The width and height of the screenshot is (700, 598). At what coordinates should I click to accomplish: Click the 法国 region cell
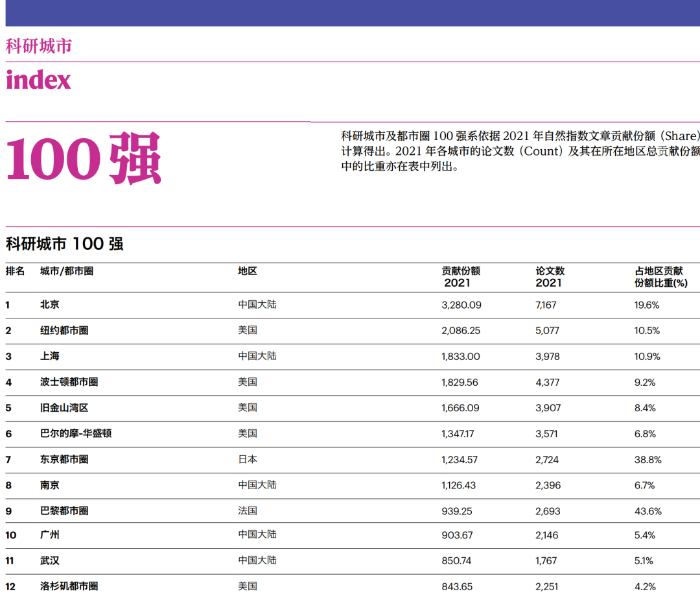click(x=248, y=510)
